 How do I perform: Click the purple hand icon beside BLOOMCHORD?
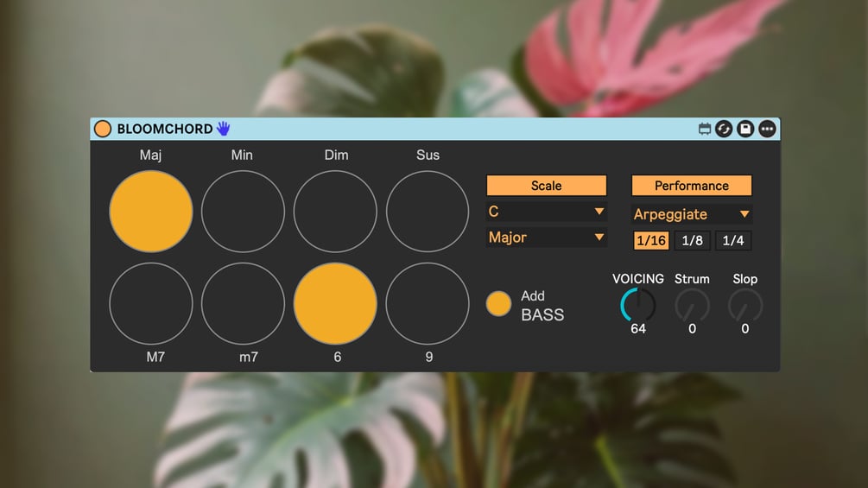(223, 129)
